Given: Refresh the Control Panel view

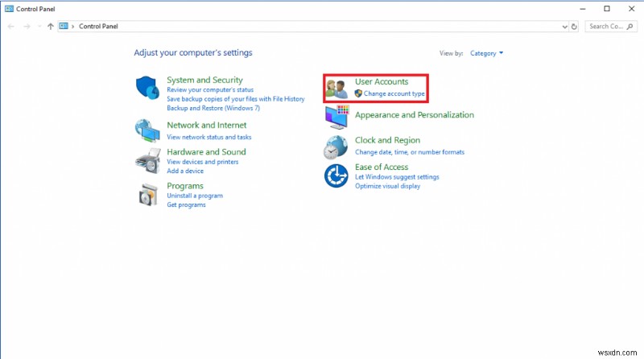Looking at the screenshot, I should tap(574, 27).
